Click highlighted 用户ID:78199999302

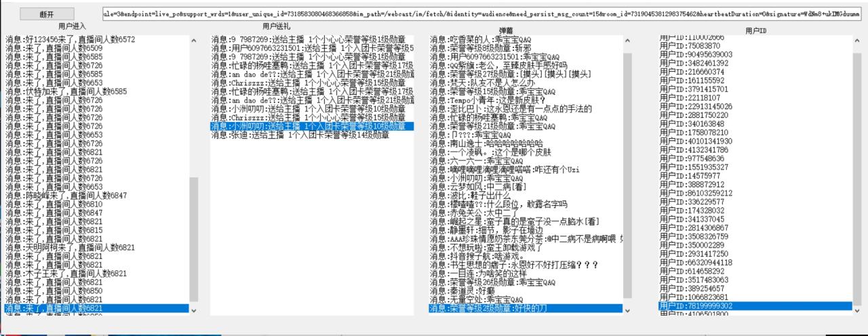755,306
